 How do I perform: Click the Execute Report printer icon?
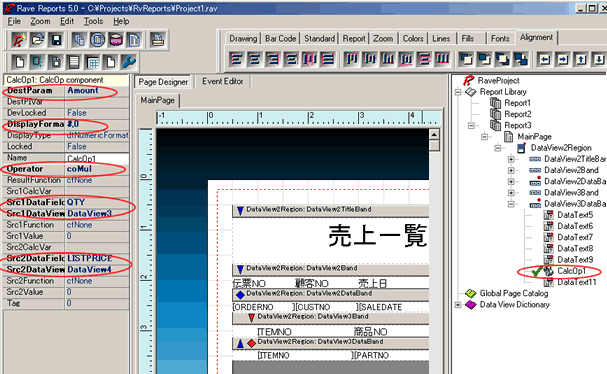tap(158, 39)
